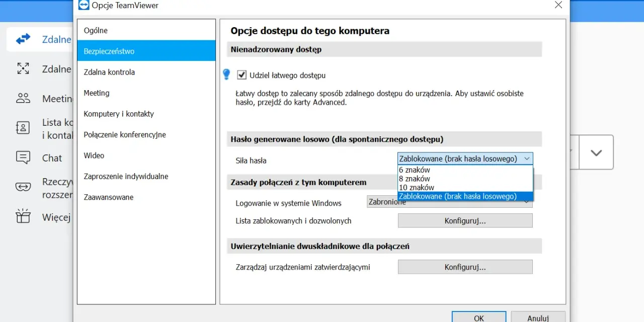The width and height of the screenshot is (644, 322).
Task: Click the Lista zablokowanych i dozwolonych label
Action: tap(293, 221)
